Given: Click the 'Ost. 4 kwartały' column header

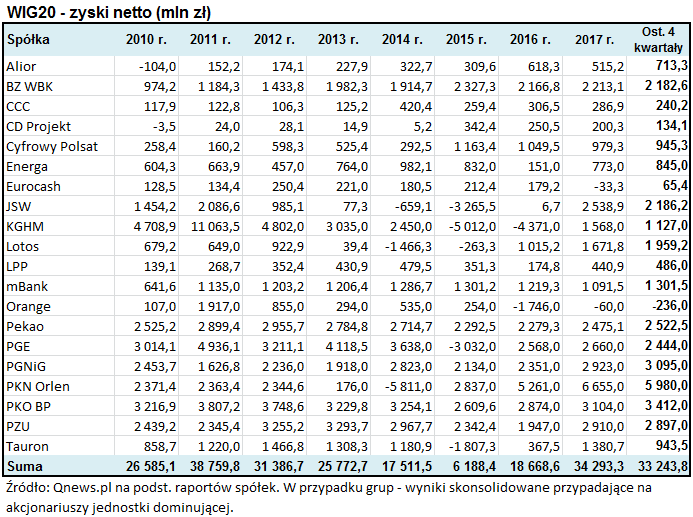Looking at the screenshot, I should pos(658,40).
